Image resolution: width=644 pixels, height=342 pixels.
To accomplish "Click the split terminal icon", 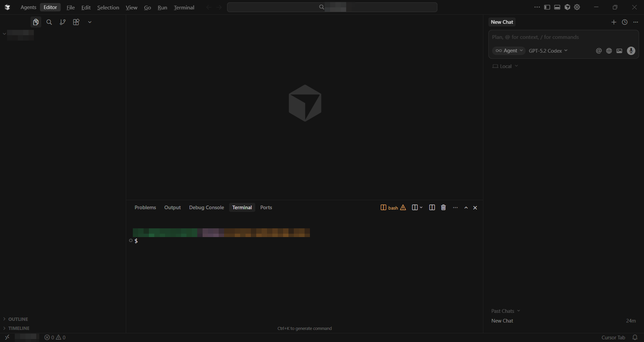I will [432, 208].
